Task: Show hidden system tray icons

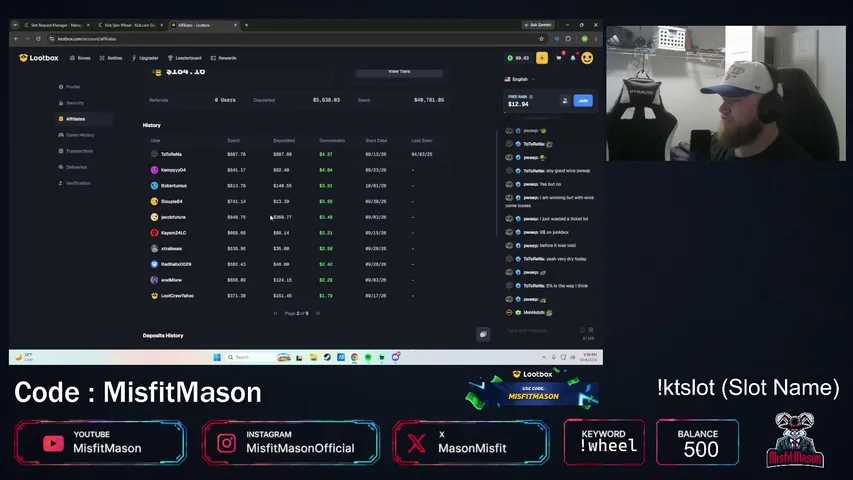Action: click(543, 357)
